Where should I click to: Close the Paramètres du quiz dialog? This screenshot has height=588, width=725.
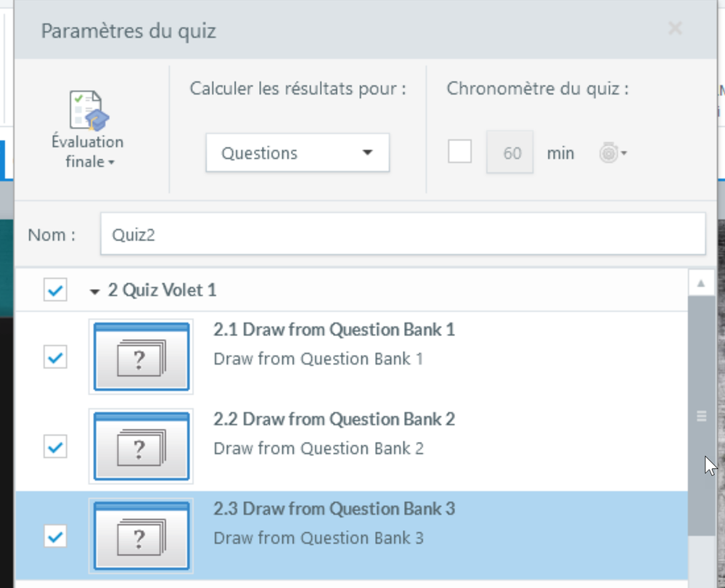[x=675, y=29]
